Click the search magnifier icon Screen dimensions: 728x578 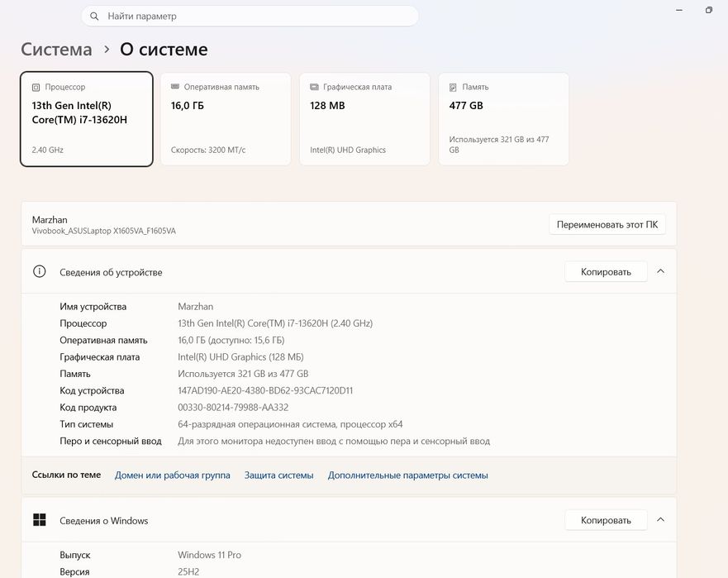click(x=94, y=17)
